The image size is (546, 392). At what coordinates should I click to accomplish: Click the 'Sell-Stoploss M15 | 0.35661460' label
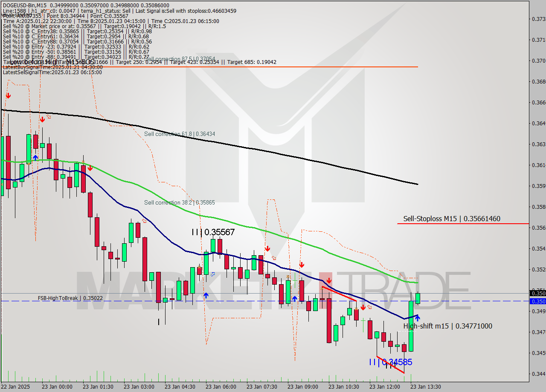click(x=452, y=219)
